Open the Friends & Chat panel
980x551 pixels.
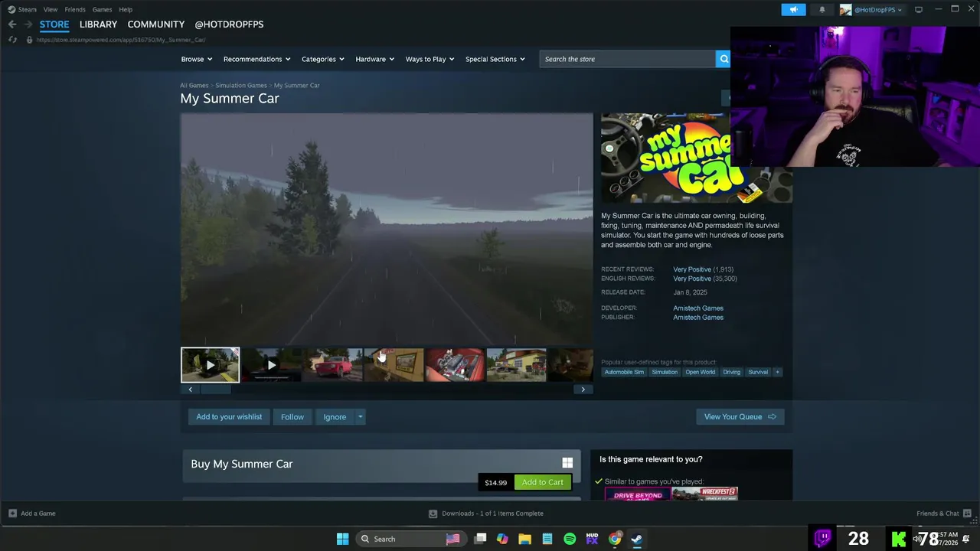point(944,514)
